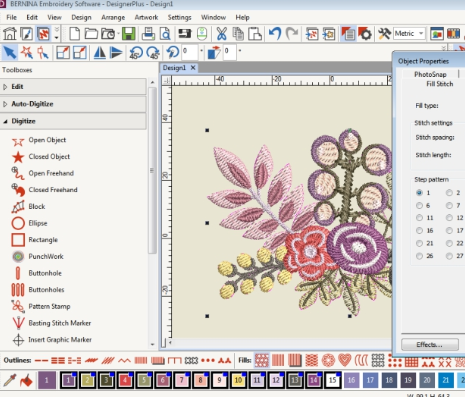Select step pattern radio 17

(449, 230)
